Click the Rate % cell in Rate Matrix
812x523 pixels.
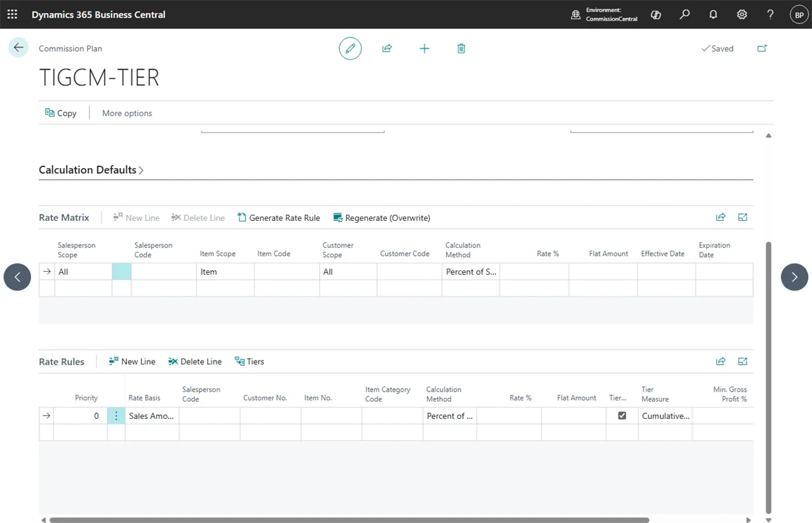coord(534,272)
